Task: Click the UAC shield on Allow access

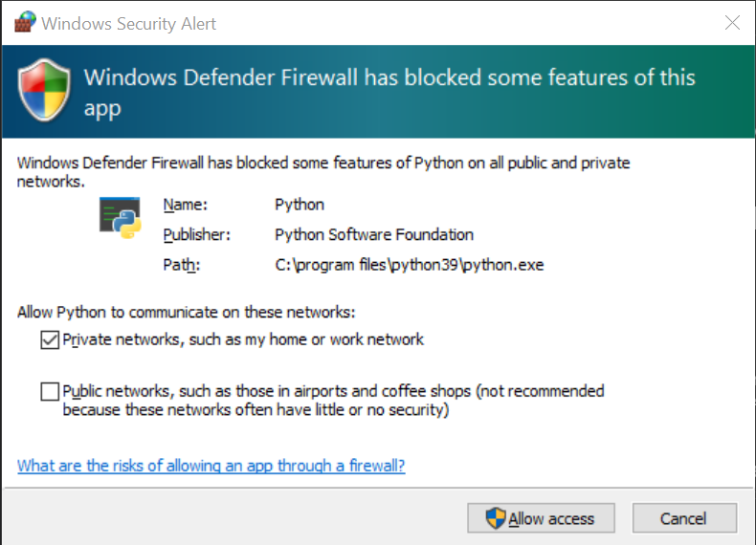Action: coord(495,518)
